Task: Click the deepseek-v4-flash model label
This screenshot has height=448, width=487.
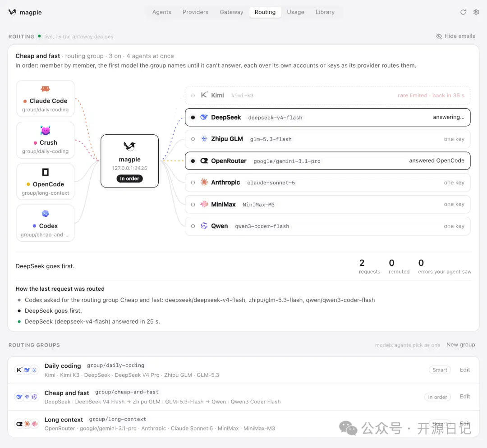Action: click(x=275, y=118)
